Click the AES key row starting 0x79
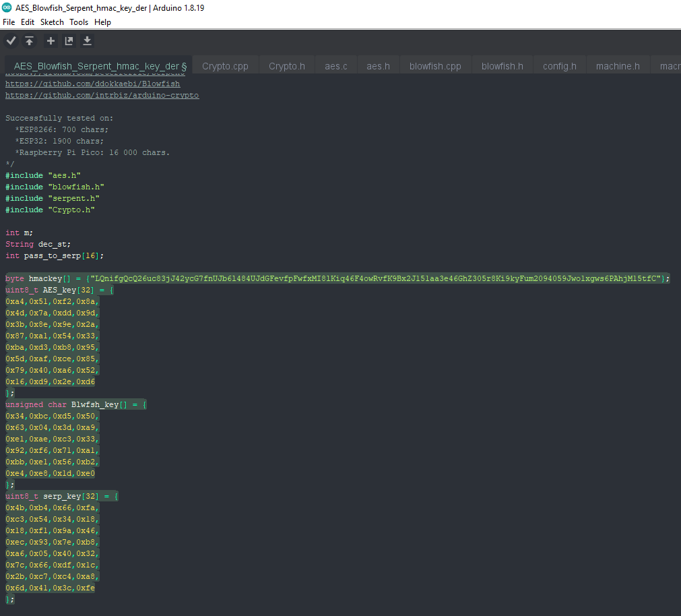The height and width of the screenshot is (616, 681). tap(52, 370)
